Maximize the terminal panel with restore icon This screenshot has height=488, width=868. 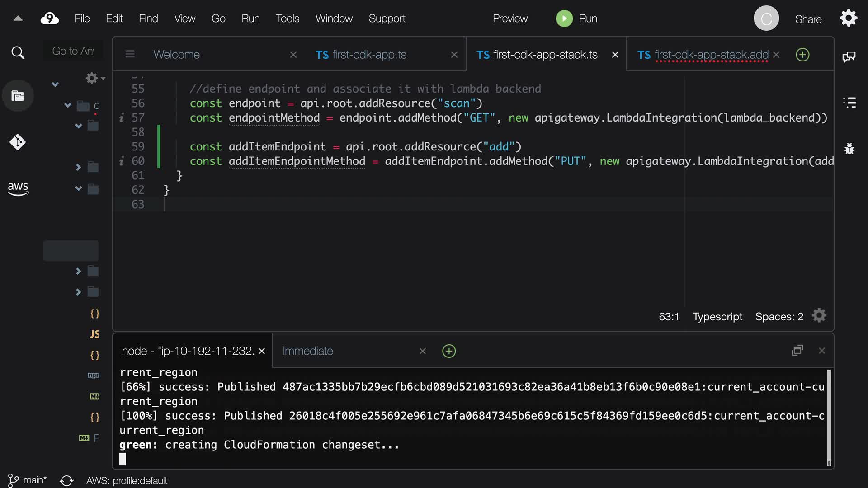(x=797, y=351)
